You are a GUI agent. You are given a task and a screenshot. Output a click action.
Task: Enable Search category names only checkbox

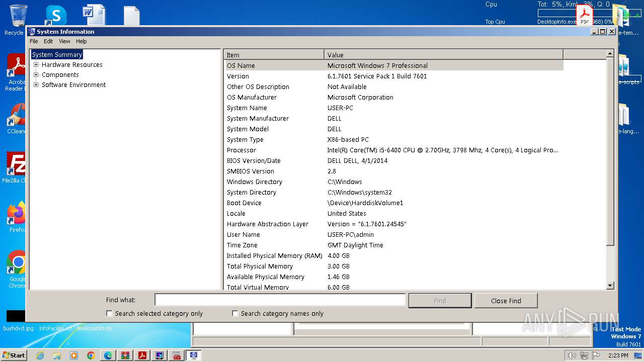235,313
